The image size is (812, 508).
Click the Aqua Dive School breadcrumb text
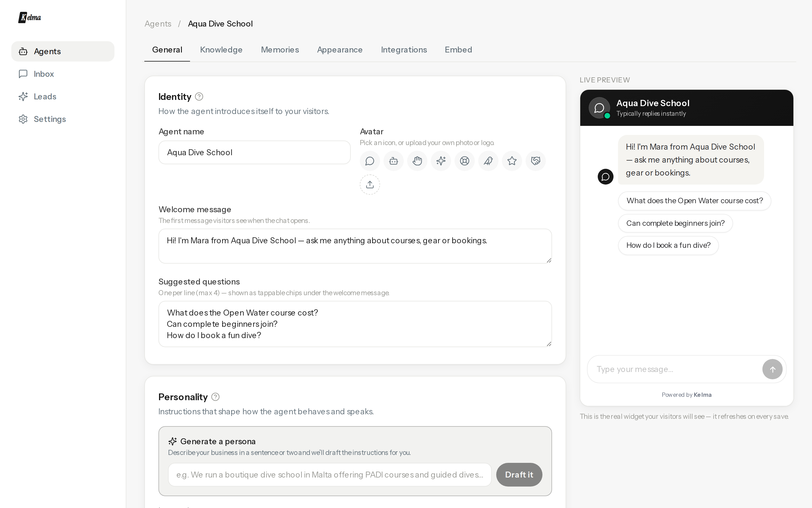click(220, 24)
